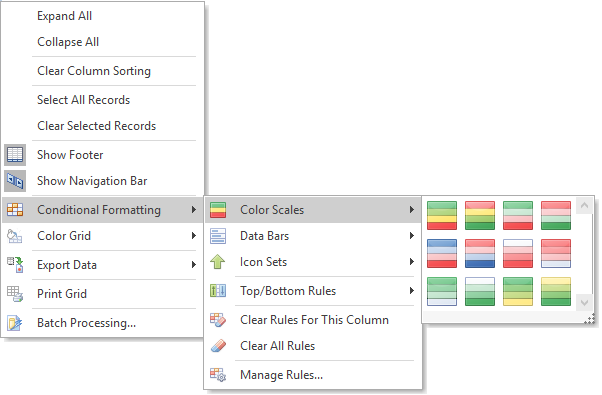Toggle the Show Footer option
This screenshot has height=395, width=602.
coord(103,155)
